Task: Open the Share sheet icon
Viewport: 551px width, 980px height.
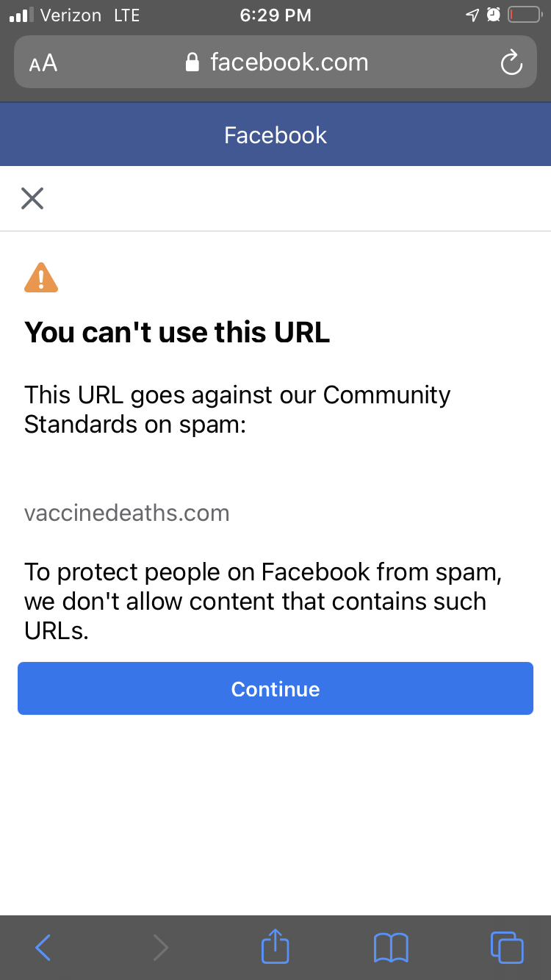Action: point(275,946)
